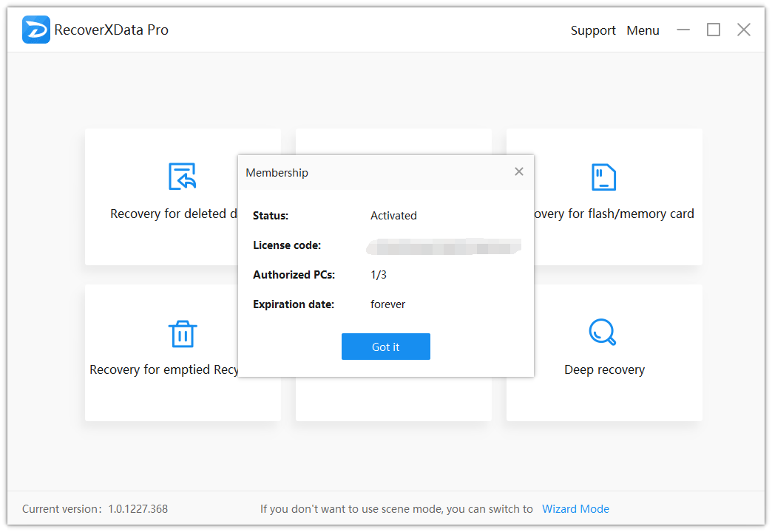Click the flash/memory card recovery label
Viewport: 772px width, 532px height.
[614, 214]
